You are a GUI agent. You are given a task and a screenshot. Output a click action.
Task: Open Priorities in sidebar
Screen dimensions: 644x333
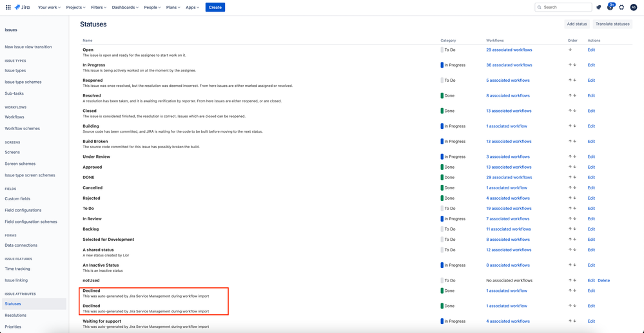pos(13,327)
